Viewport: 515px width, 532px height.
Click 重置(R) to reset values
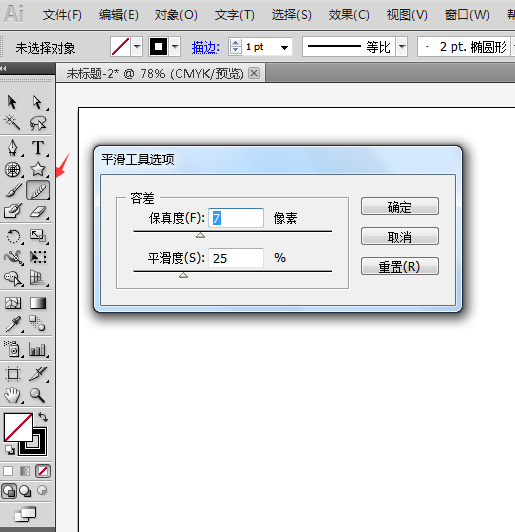[x=400, y=266]
